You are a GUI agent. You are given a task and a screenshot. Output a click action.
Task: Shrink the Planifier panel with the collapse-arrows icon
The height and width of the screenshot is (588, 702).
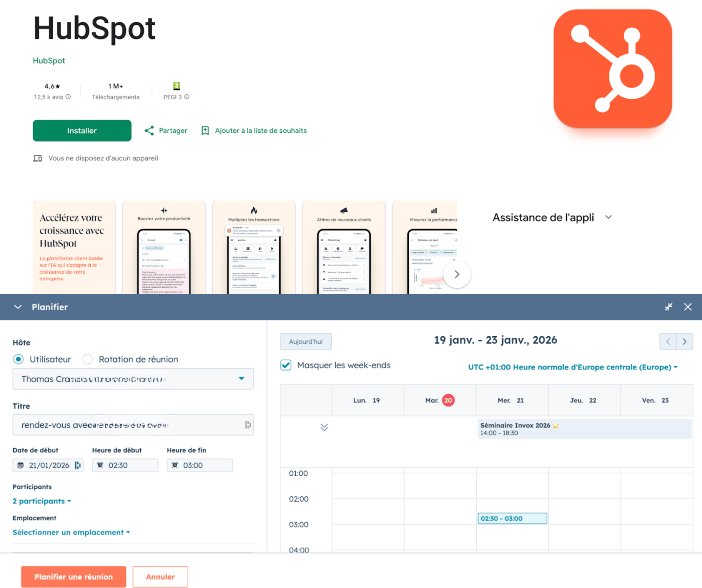pyautogui.click(x=668, y=307)
